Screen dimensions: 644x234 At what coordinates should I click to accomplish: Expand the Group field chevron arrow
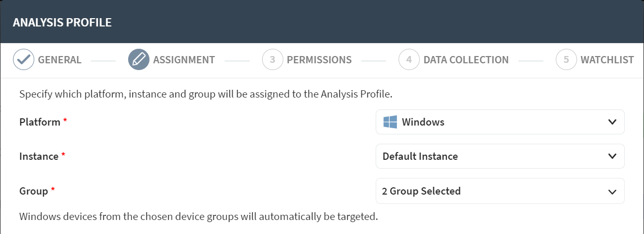611,191
